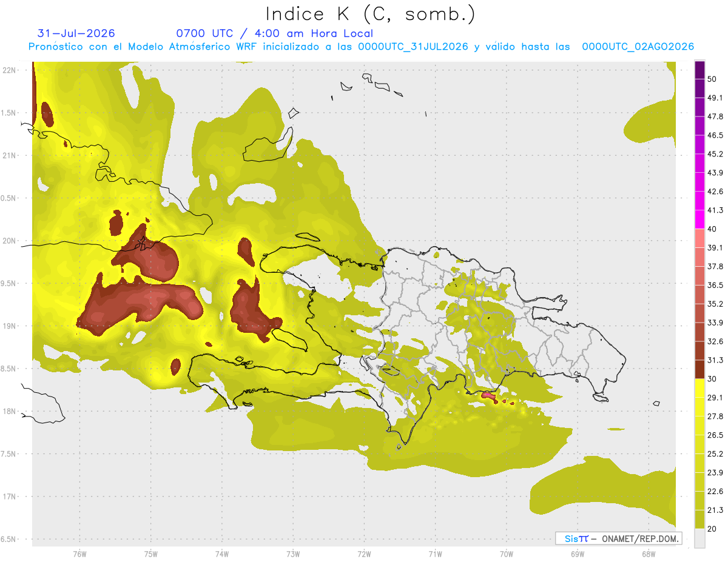Click the pink hotspot on Dominican south coast
Image resolution: width=728 pixels, height=562 pixels.
488,396
